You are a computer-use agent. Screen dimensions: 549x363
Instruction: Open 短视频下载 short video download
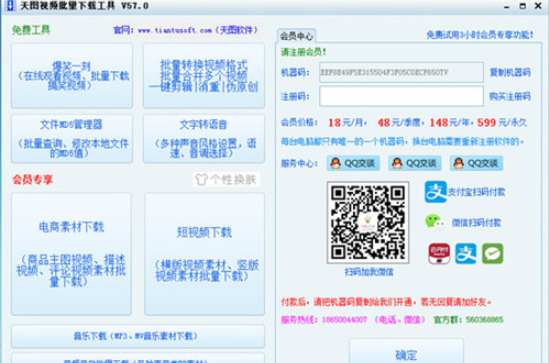(204, 254)
